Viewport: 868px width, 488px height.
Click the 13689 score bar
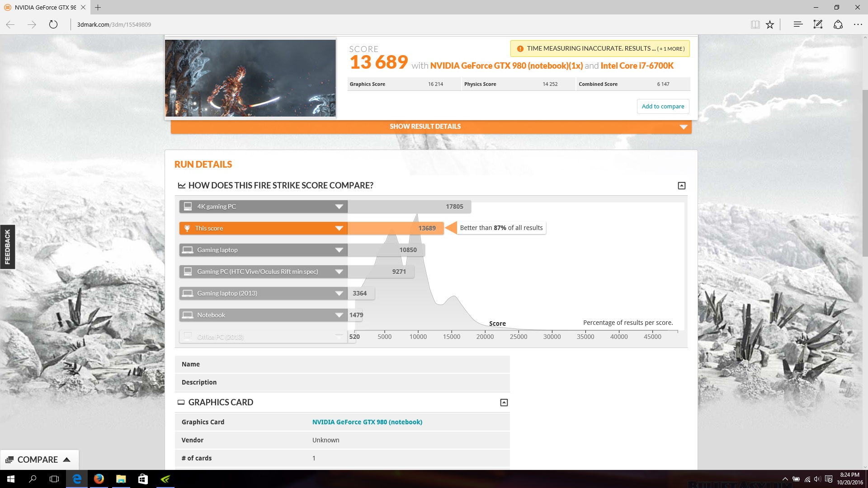[396, 228]
